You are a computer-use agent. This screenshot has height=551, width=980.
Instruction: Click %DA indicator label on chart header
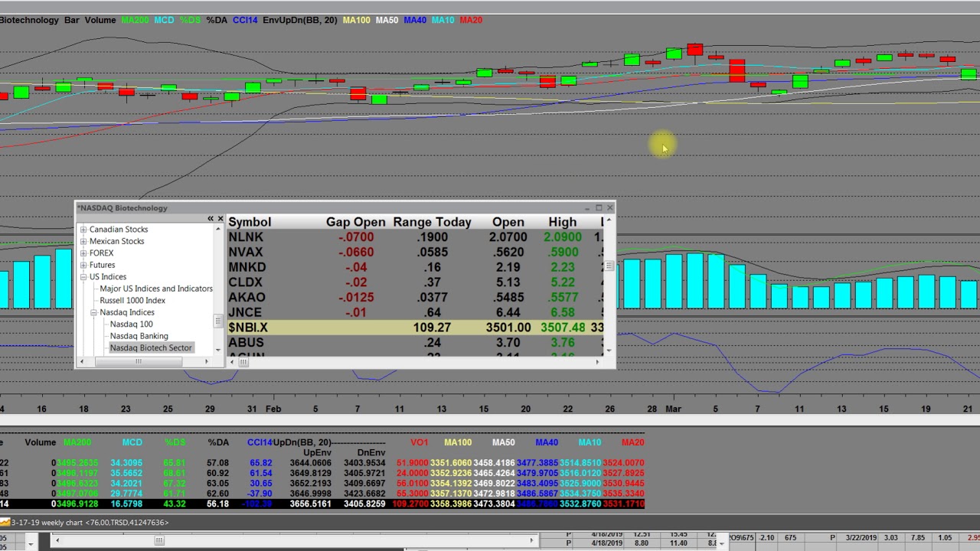tap(217, 20)
